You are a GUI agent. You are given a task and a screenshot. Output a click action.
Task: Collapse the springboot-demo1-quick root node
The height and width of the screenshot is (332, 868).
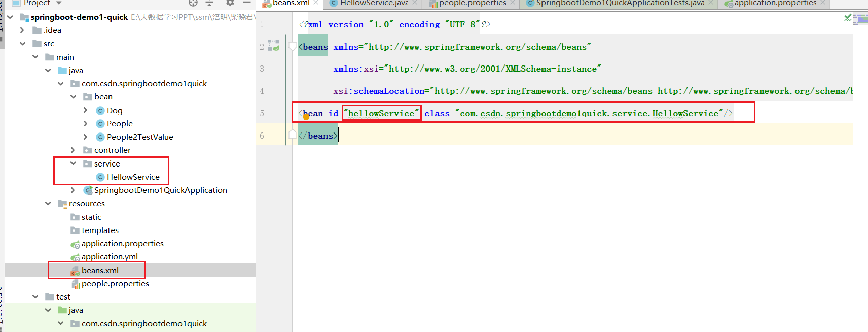tap(10, 17)
